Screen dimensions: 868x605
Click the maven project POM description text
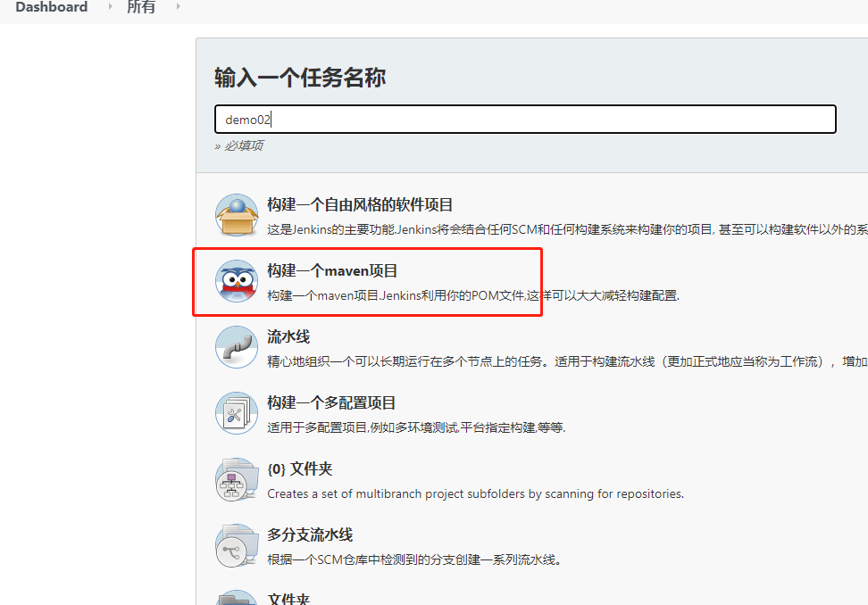(473, 295)
